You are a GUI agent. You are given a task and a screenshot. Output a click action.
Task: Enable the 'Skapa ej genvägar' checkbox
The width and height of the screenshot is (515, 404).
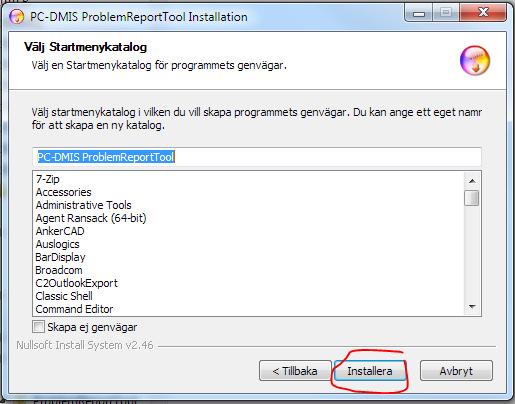(x=38, y=327)
